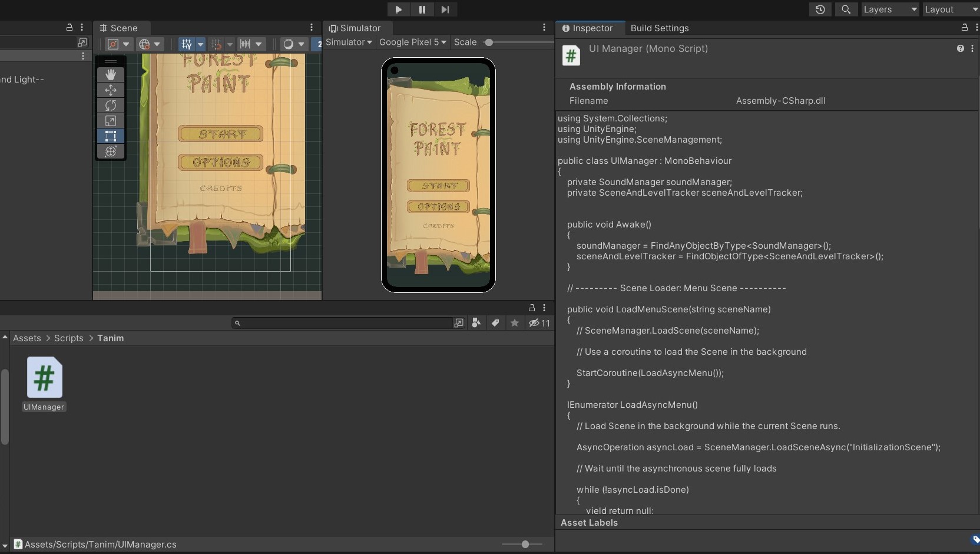Viewport: 980px width, 554px height.
Task: Switch to the Build Settings tab
Action: (660, 28)
